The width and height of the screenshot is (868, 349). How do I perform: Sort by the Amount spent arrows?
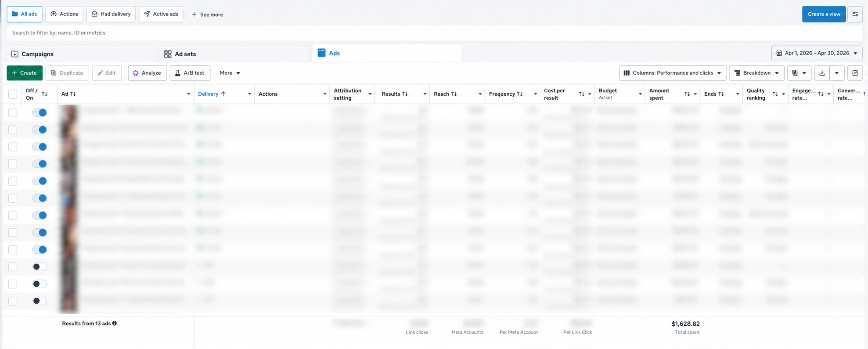(x=687, y=94)
